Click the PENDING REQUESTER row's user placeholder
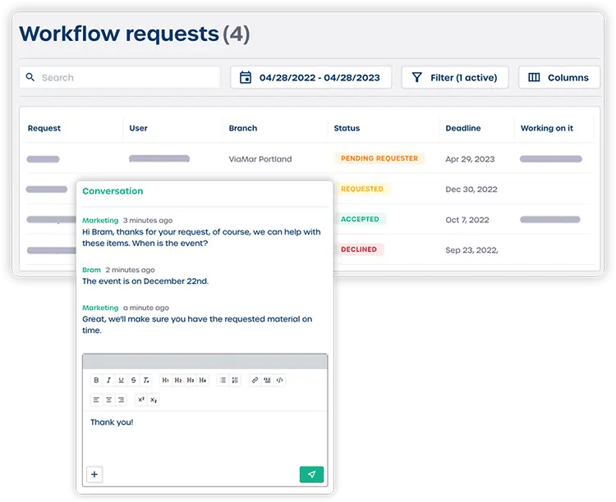616x502 pixels. [159, 158]
